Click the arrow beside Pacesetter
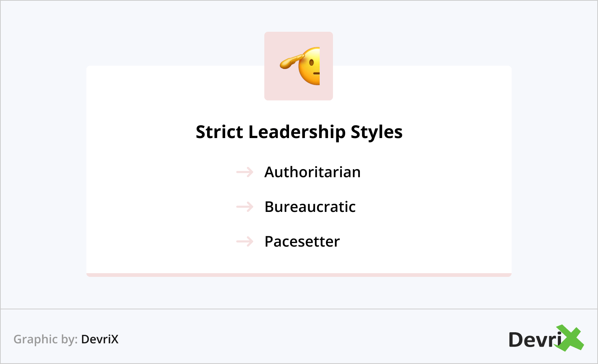 pos(245,241)
